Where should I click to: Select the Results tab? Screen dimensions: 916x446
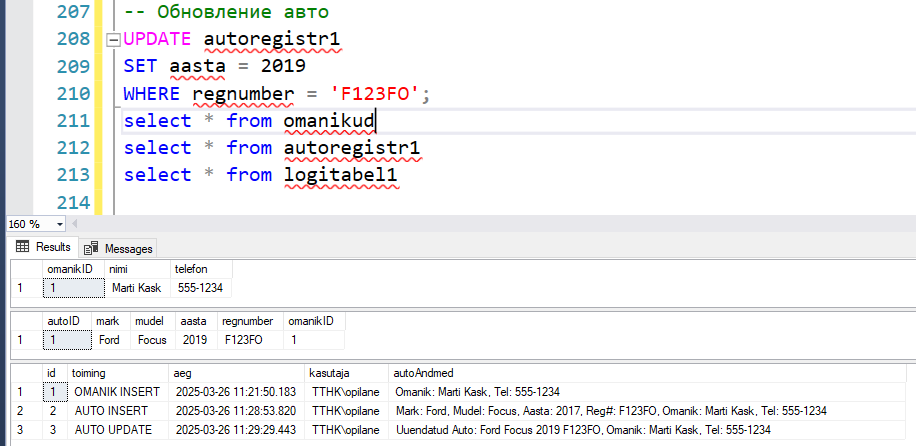[43, 247]
